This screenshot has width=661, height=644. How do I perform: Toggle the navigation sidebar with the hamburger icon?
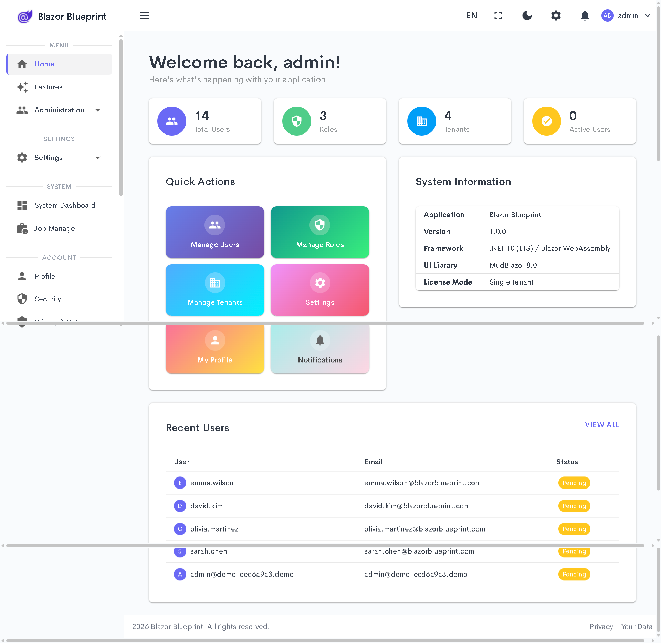click(144, 15)
